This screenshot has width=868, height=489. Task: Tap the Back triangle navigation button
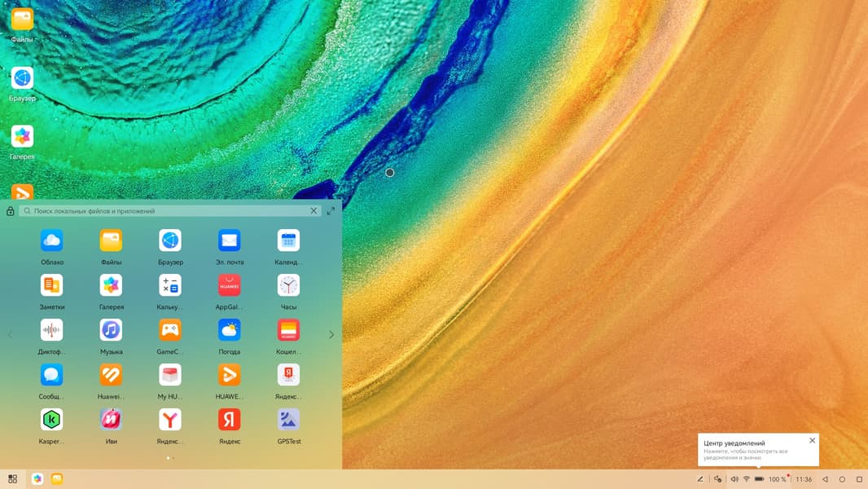(x=825, y=479)
